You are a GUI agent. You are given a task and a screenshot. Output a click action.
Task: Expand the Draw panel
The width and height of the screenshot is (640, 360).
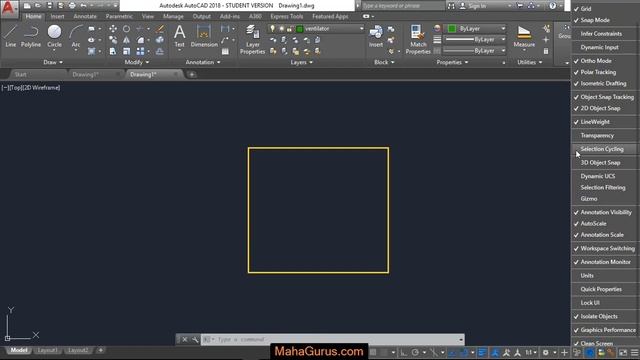point(53,62)
